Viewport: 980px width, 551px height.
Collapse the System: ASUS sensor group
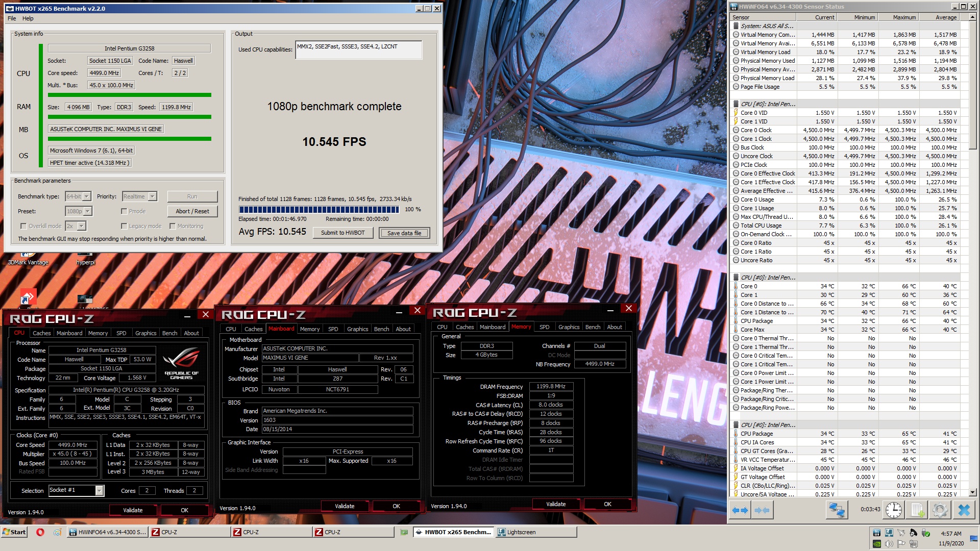pyautogui.click(x=736, y=26)
